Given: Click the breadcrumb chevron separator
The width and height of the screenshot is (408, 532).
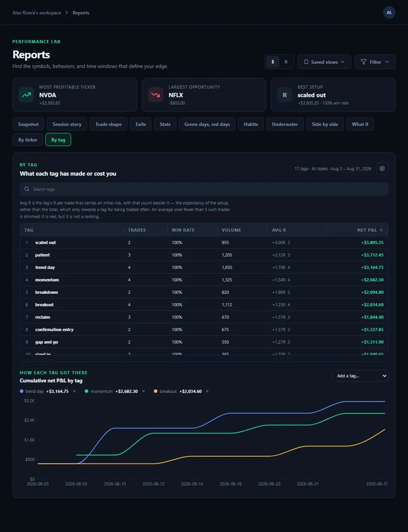Looking at the screenshot, I should 67,13.
